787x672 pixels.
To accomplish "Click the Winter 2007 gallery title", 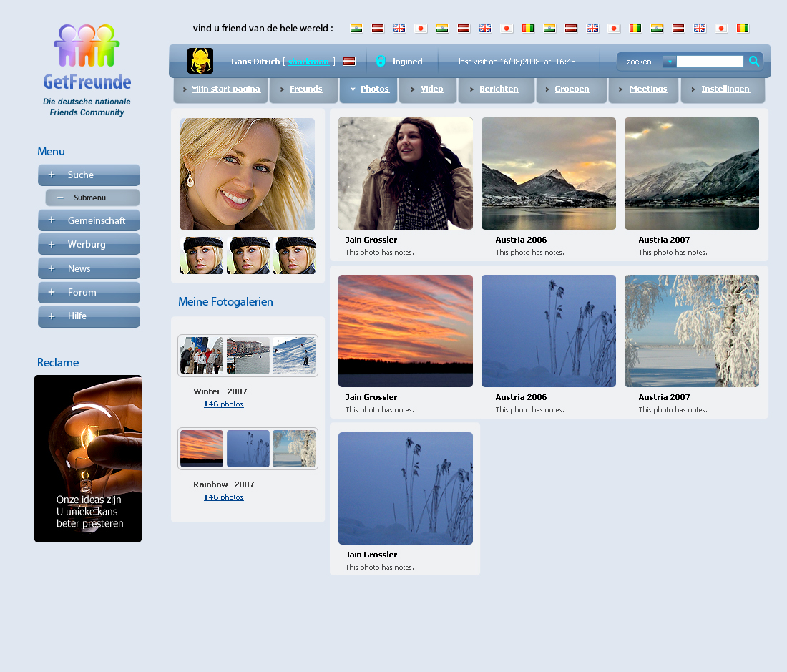I will pos(220,391).
